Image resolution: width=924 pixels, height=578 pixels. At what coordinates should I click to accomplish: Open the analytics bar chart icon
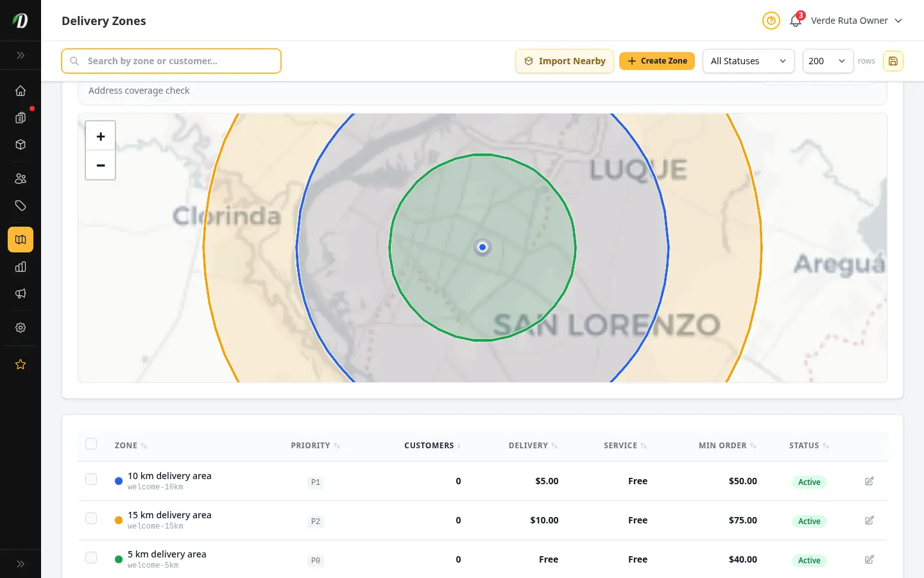pyautogui.click(x=21, y=267)
